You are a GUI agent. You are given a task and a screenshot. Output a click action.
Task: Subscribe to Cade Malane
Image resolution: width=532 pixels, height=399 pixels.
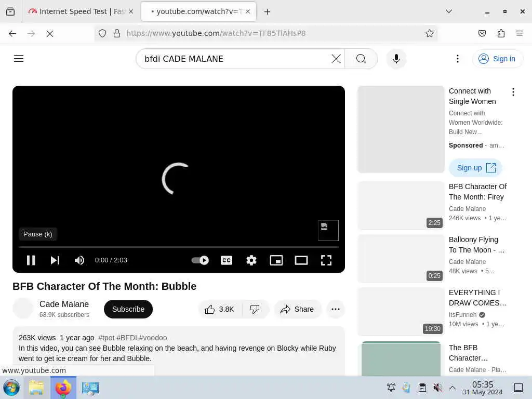click(128, 309)
